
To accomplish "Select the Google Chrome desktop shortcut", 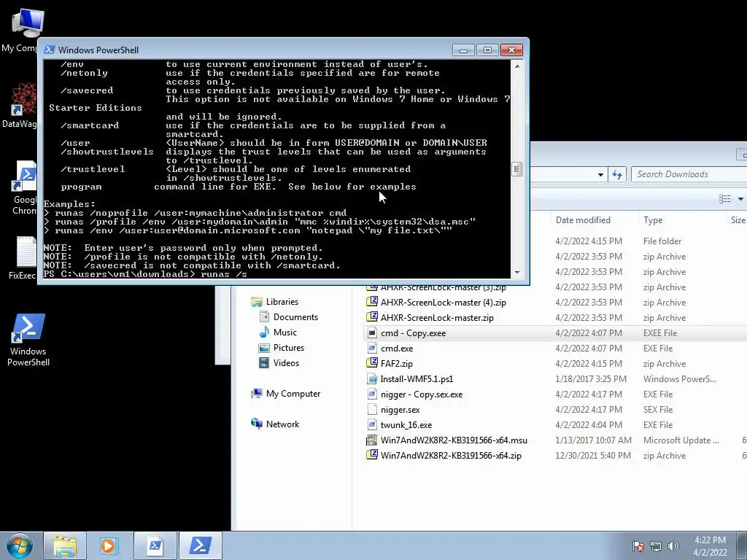I will tap(25, 188).
